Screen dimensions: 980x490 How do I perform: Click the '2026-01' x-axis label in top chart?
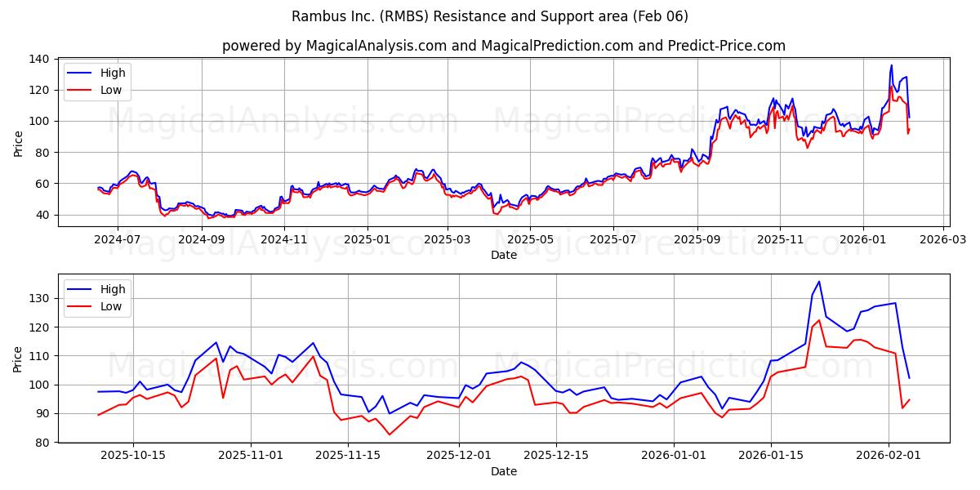pos(863,239)
